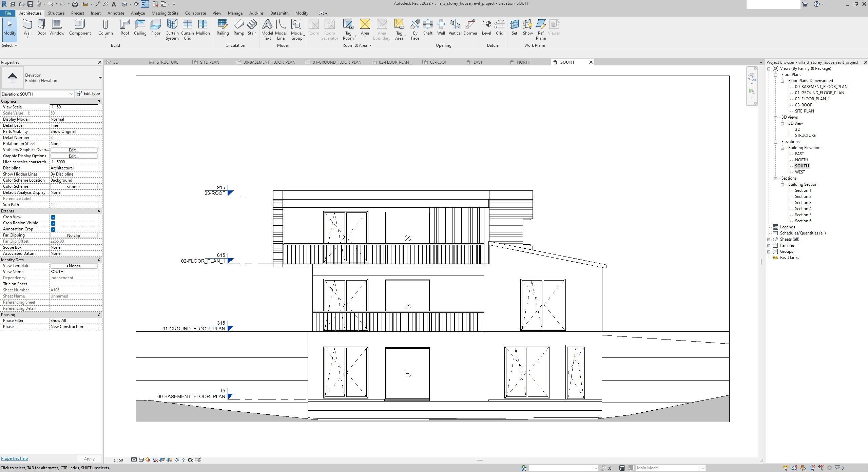This screenshot has width=868, height=472.
Task: Click the Edit Type button
Action: click(x=89, y=94)
